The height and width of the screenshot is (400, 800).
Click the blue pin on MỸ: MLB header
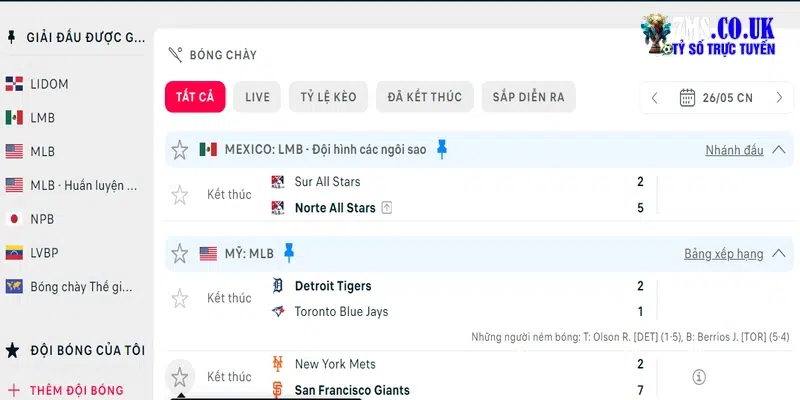tap(289, 253)
